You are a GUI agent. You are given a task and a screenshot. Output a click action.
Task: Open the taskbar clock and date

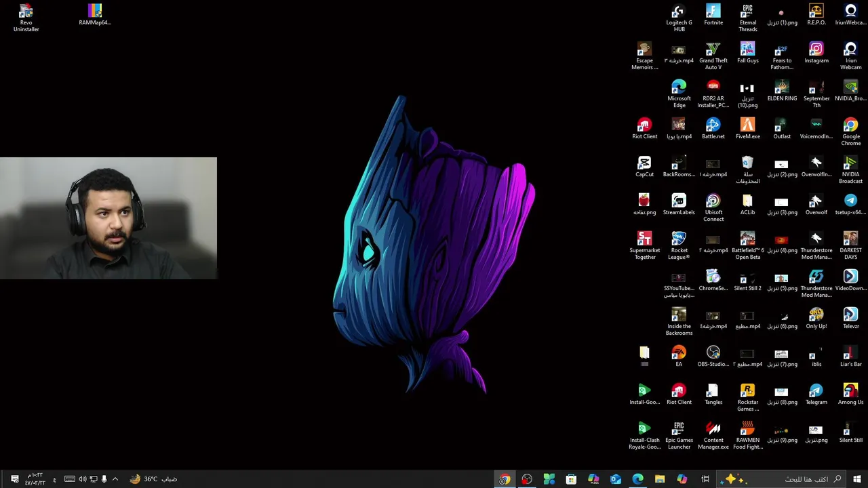pos(35,479)
